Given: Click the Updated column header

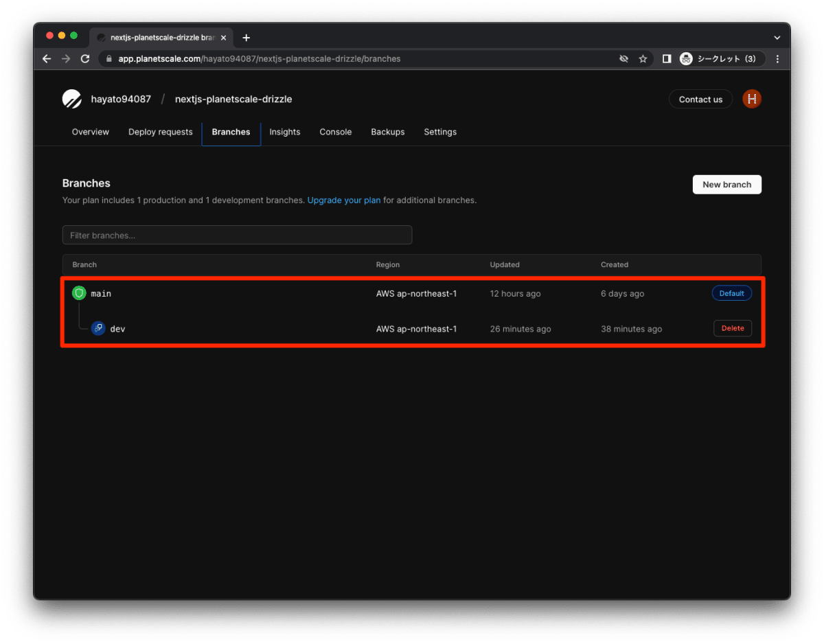Looking at the screenshot, I should [x=505, y=264].
